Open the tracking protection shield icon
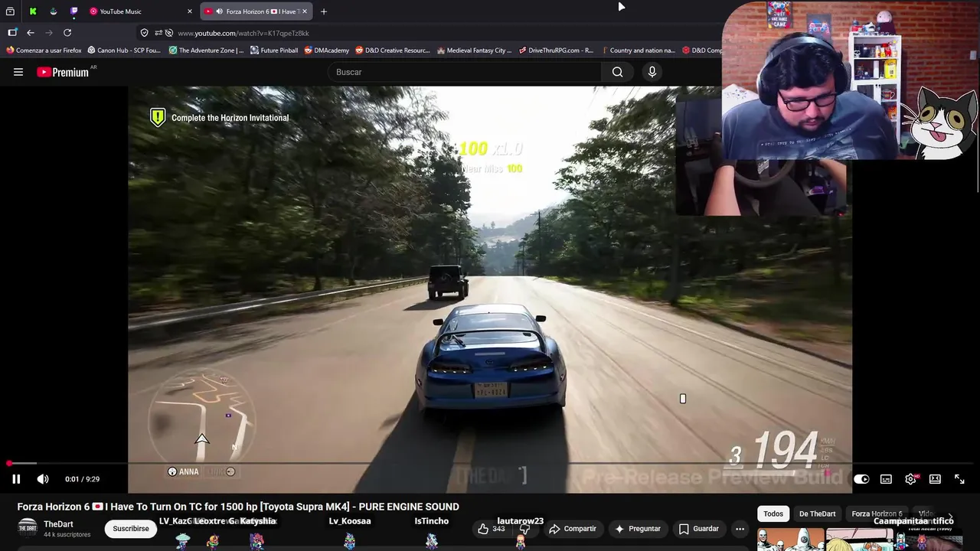This screenshot has height=551, width=980. 144,33
